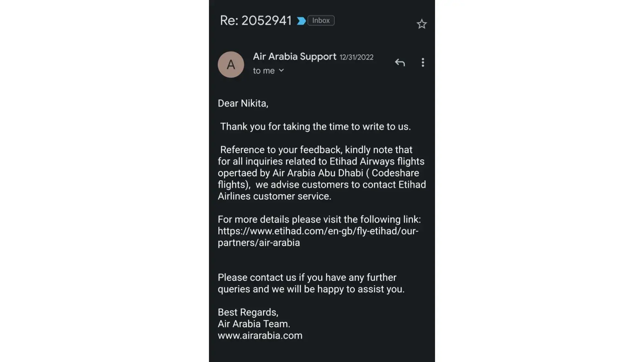Viewport: 644px width, 362px height.
Task: Tap the sender avatar with letter A
Action: pos(231,64)
